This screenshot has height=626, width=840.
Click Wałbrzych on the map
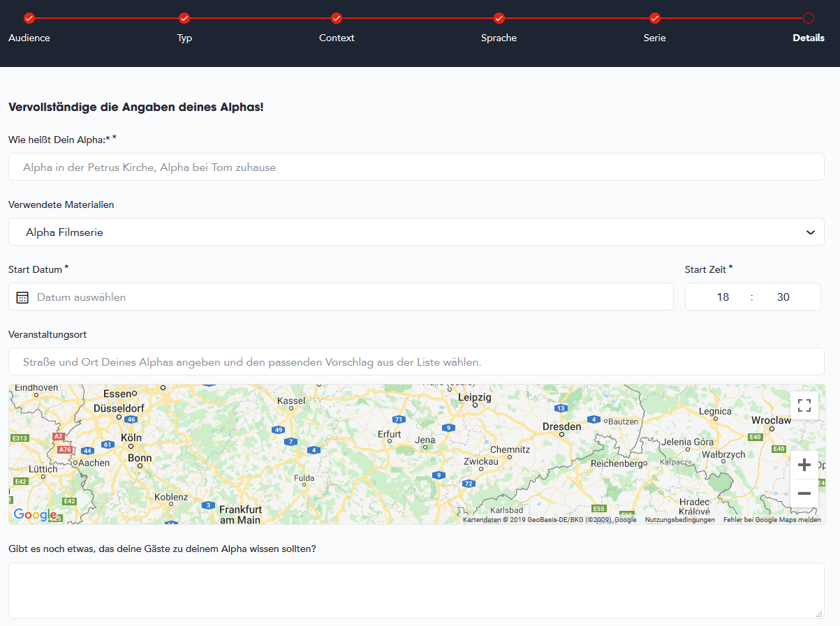(723, 454)
